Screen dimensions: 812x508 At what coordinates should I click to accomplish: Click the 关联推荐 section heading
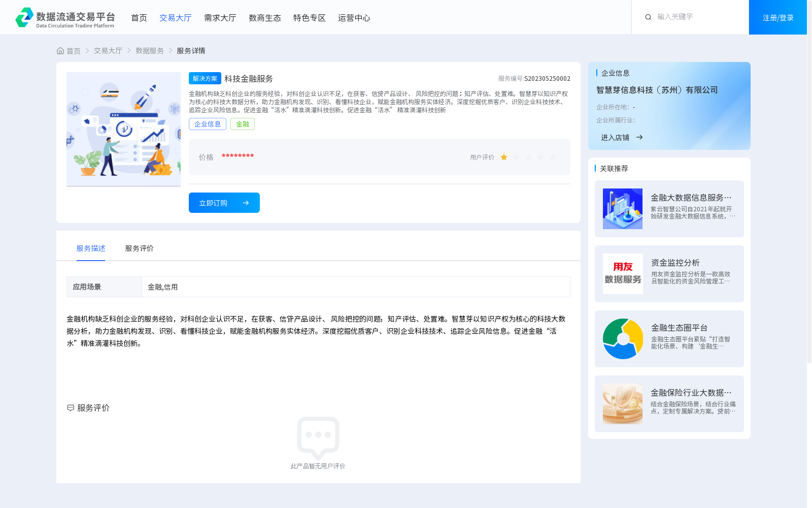pyautogui.click(x=614, y=169)
